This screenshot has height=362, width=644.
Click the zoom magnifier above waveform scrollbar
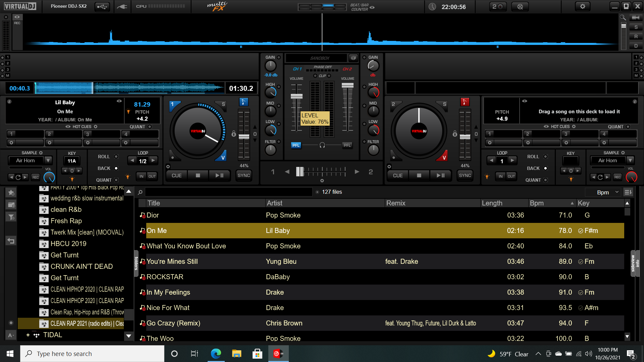(623, 17)
